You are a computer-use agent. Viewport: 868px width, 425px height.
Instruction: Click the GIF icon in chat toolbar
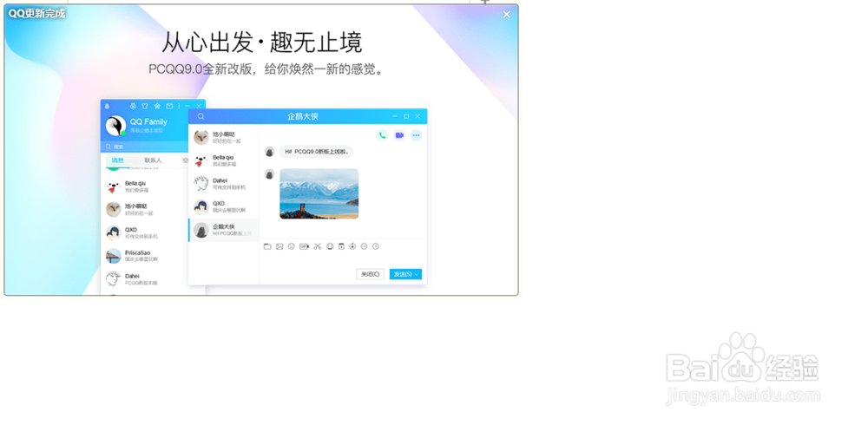tap(304, 246)
